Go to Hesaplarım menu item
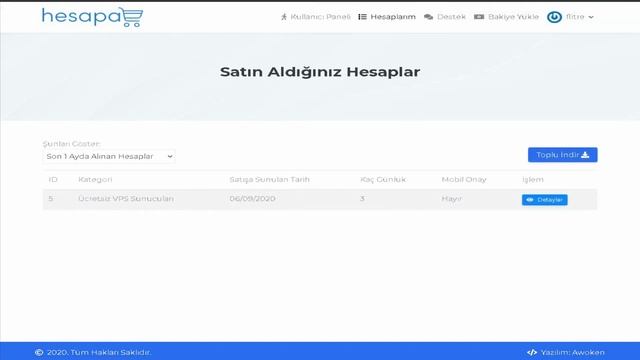Screen dimensions: 640x360 pyautogui.click(x=387, y=17)
